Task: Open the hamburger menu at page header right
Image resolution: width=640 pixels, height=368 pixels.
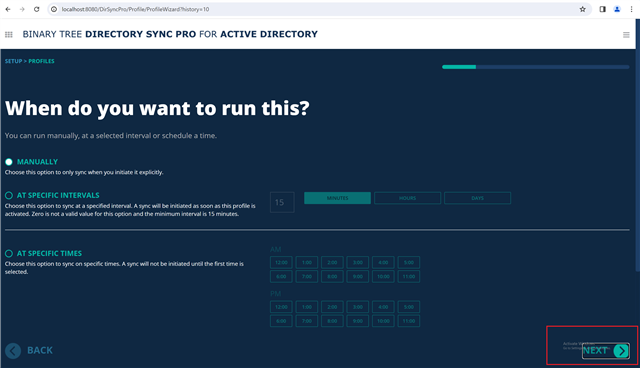Action: coord(626,35)
